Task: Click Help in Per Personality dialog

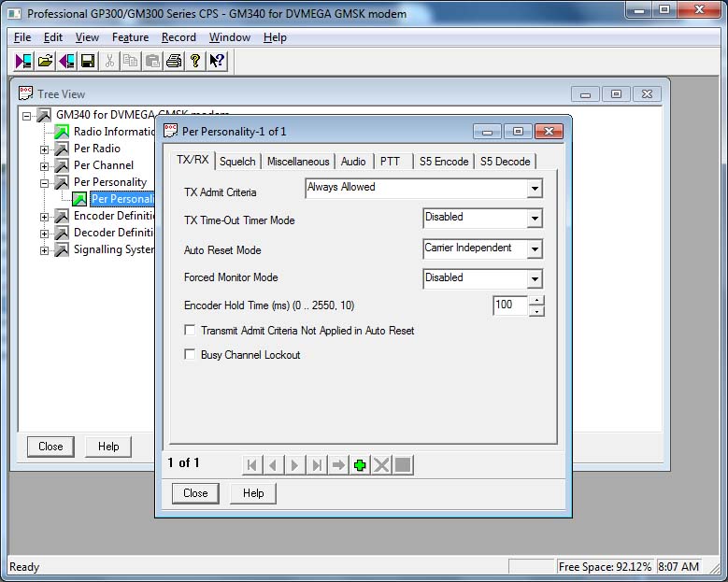Action: pos(253,493)
